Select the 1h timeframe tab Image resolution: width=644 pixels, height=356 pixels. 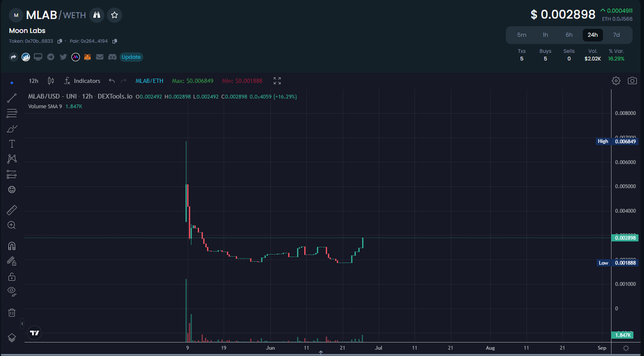coord(545,34)
